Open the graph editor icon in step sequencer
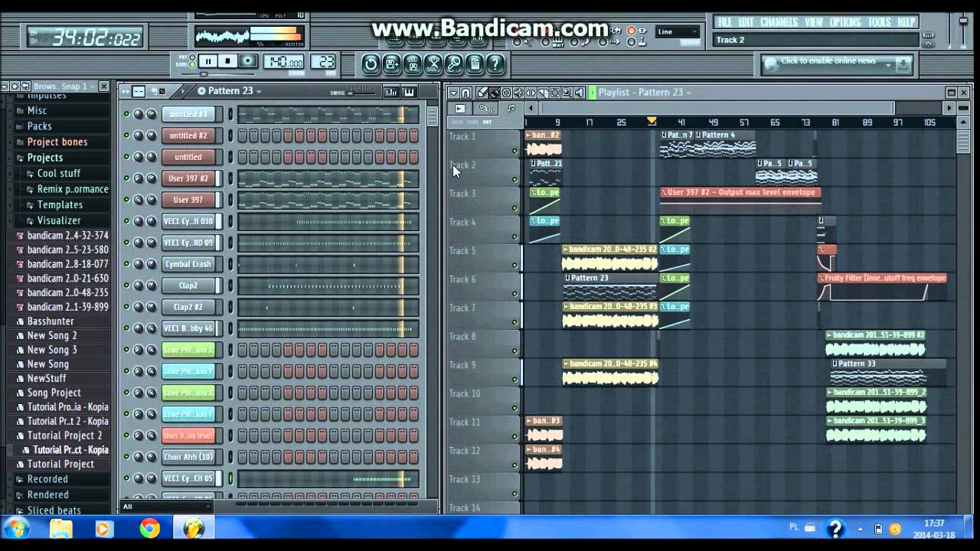 [391, 92]
